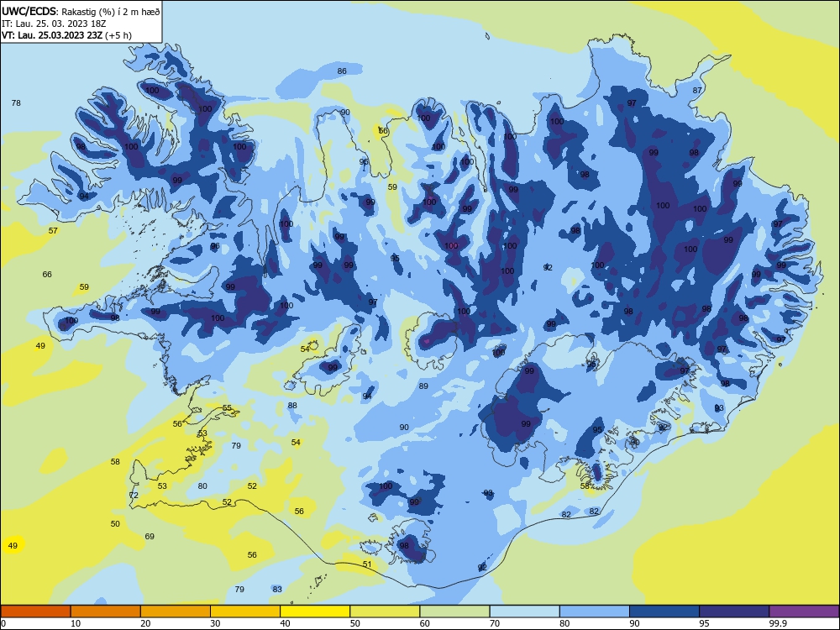Viewport: 840px width, 630px height.
Task: Select the map value '72'
Action: tap(134, 495)
